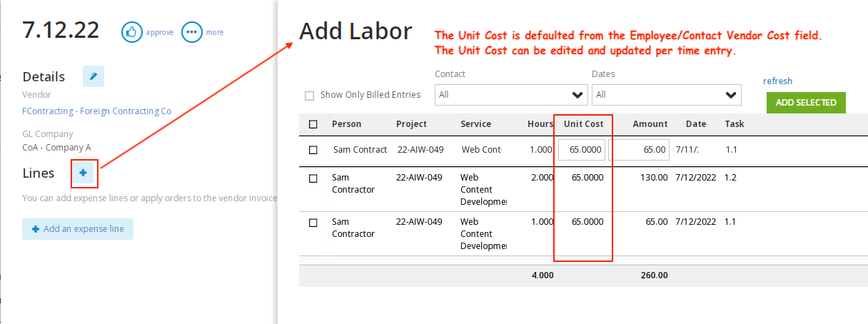Click CoA - Company A text

[56, 148]
